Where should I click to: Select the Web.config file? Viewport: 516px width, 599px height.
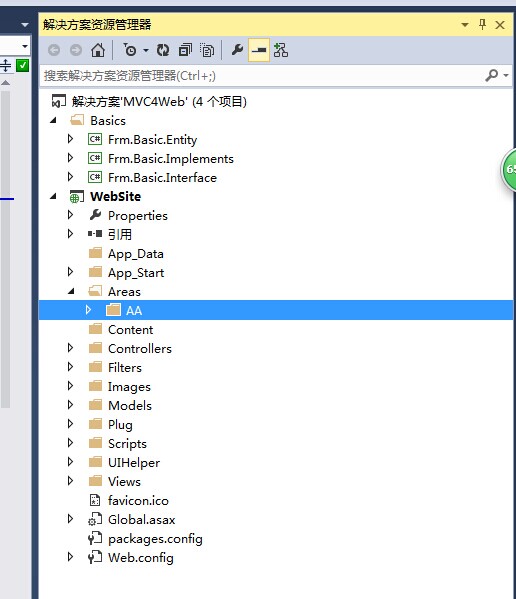click(x=141, y=558)
